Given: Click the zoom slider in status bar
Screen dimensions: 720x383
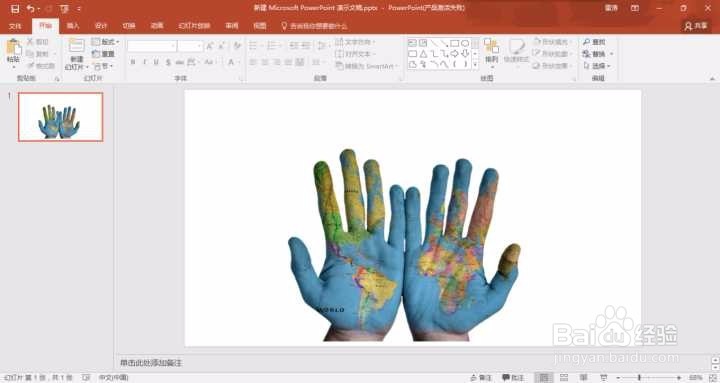Looking at the screenshot, I should (x=649, y=377).
